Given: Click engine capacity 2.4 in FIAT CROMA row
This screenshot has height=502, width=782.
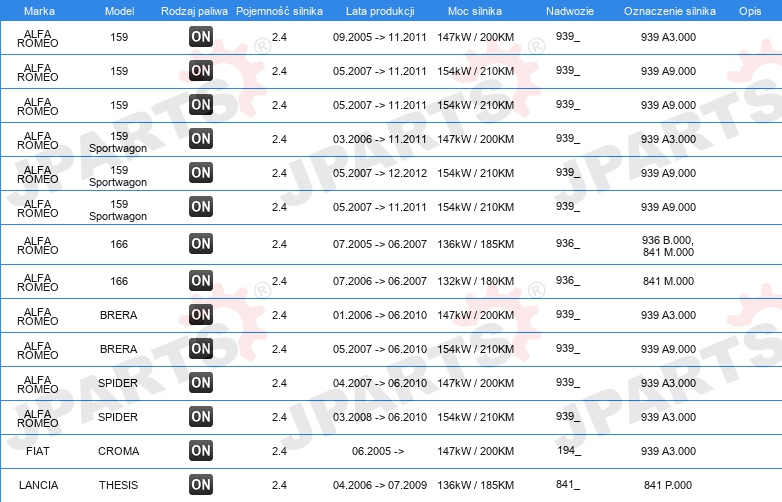Looking at the screenshot, I should pos(279,451).
